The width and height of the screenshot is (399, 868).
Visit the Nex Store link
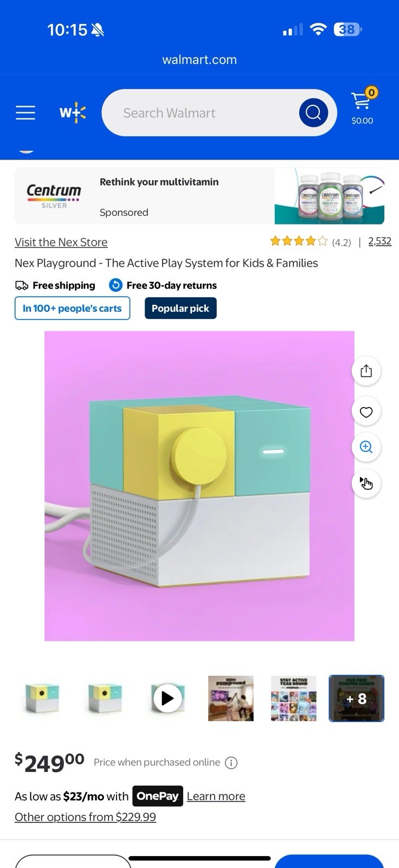(x=61, y=242)
